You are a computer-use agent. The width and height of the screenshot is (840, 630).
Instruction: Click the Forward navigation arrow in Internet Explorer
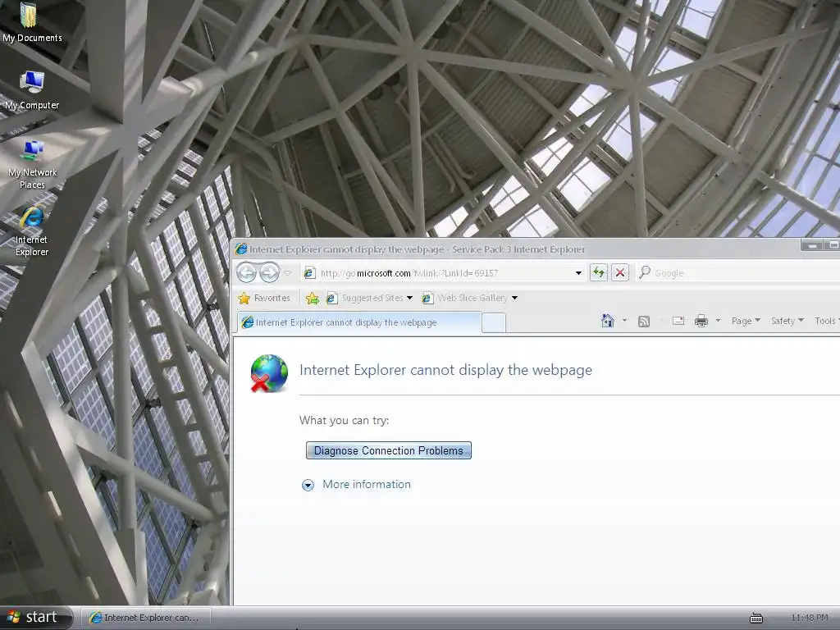coord(269,272)
